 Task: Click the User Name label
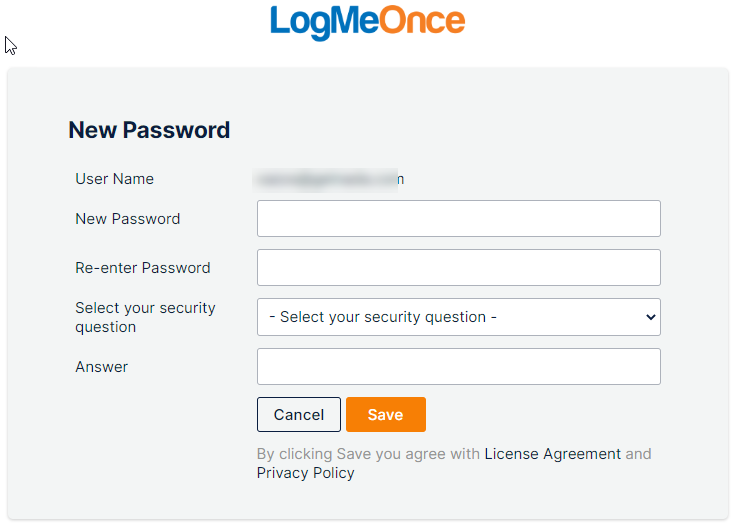pyautogui.click(x=115, y=179)
